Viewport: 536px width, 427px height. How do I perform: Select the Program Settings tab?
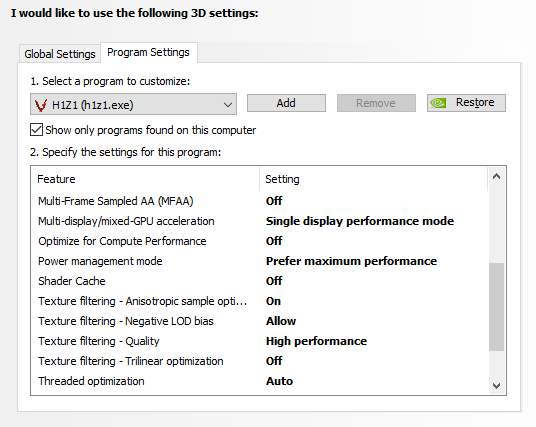(x=148, y=52)
